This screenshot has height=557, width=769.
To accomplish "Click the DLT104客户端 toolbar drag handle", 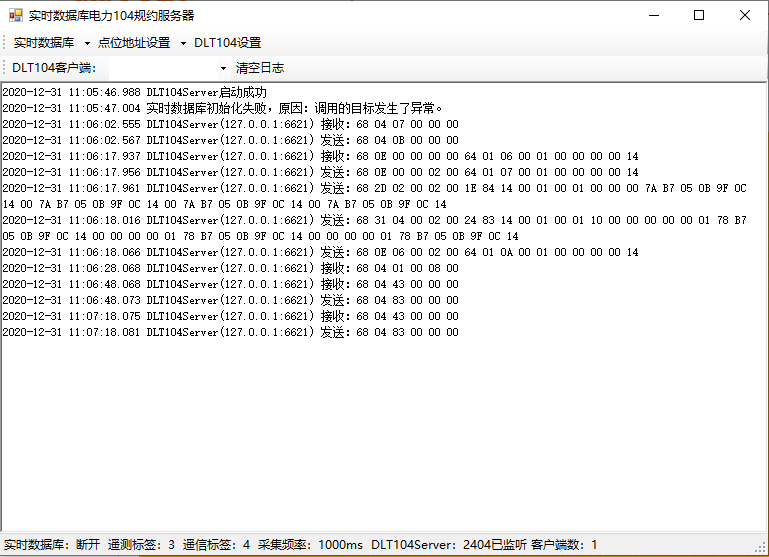I will click(x=4, y=68).
